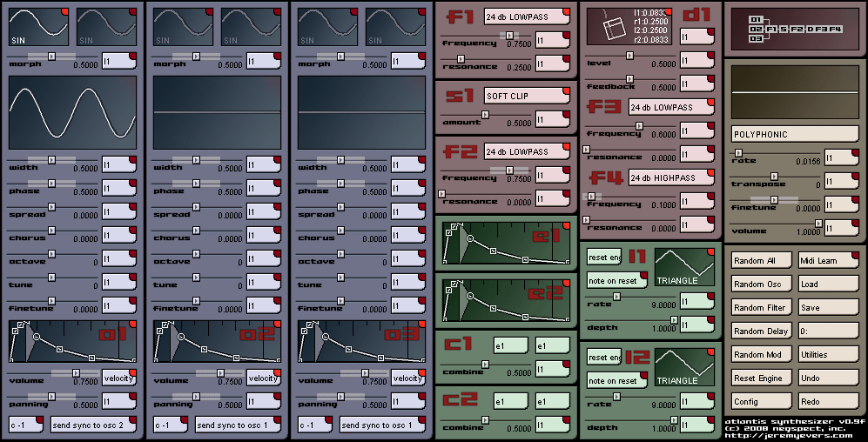868x442 pixels.
Task: Open F2 filter type dropdown
Action: click(x=527, y=151)
